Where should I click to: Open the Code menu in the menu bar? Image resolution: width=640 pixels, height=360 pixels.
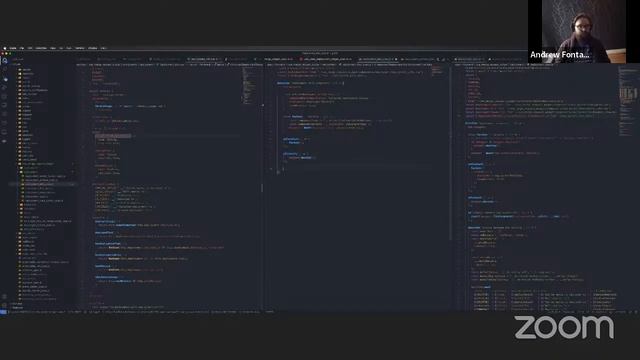[13, 48]
